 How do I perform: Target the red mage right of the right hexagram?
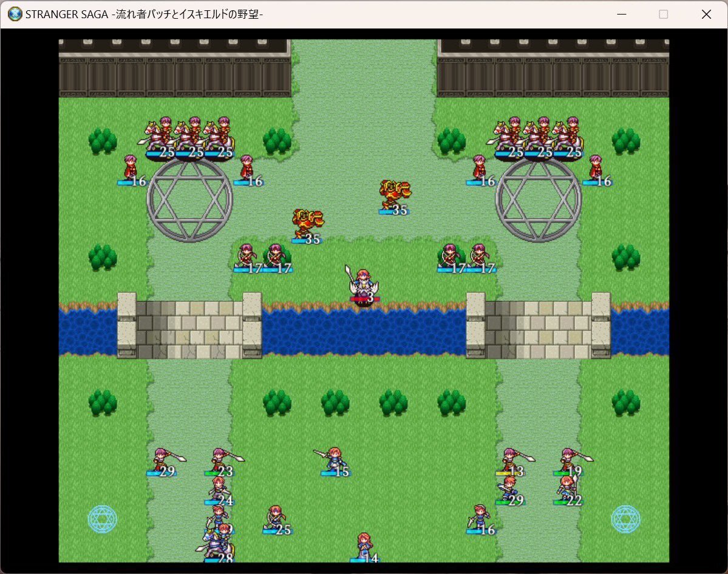coord(597,170)
